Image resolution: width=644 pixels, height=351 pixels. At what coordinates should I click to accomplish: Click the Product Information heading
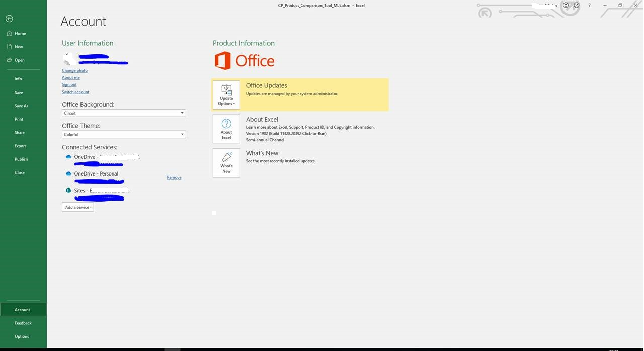(244, 43)
